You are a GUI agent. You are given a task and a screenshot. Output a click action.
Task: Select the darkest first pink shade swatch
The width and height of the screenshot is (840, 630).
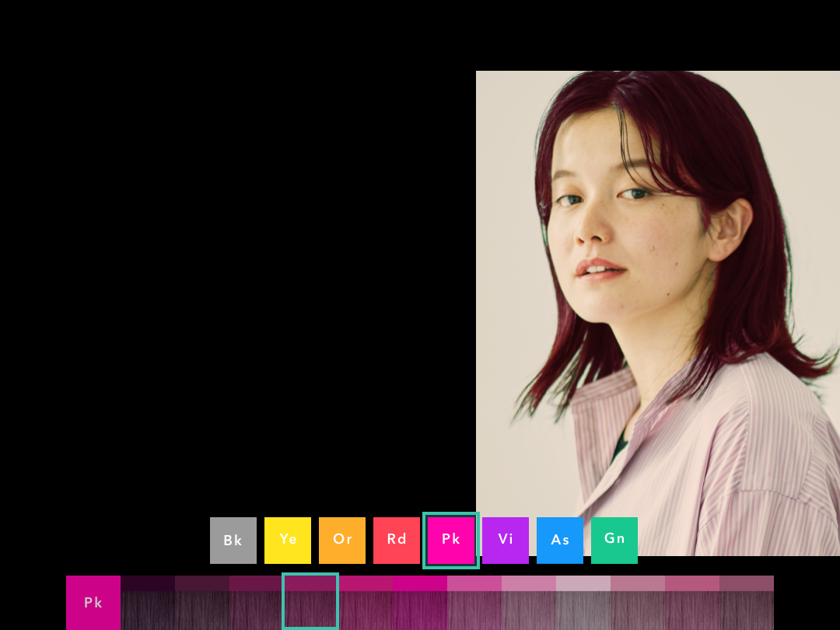(148, 603)
